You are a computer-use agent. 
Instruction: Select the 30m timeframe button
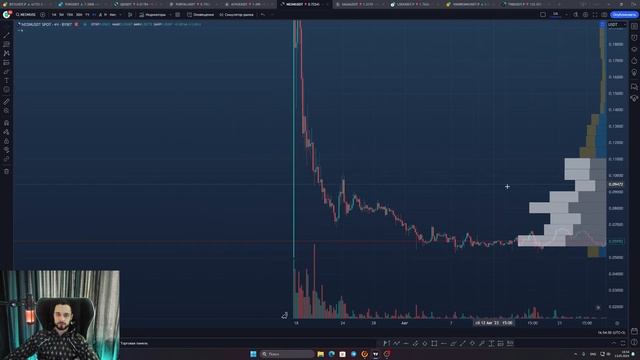[79, 15]
